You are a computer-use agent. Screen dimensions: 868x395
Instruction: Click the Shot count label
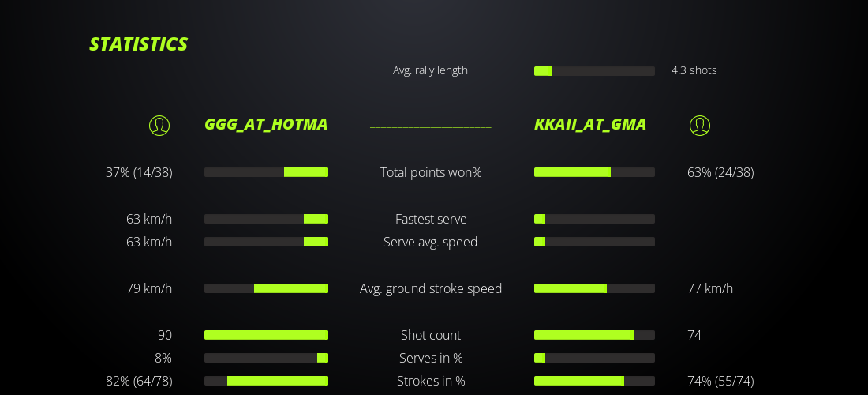431,335
